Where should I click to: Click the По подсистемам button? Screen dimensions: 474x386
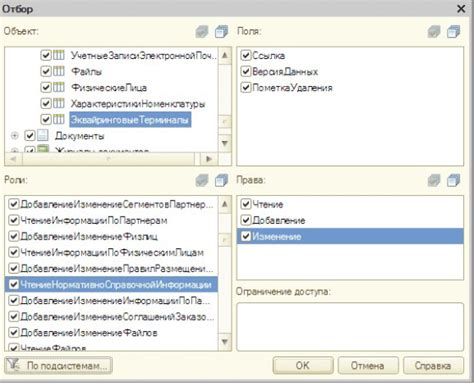[59, 365]
